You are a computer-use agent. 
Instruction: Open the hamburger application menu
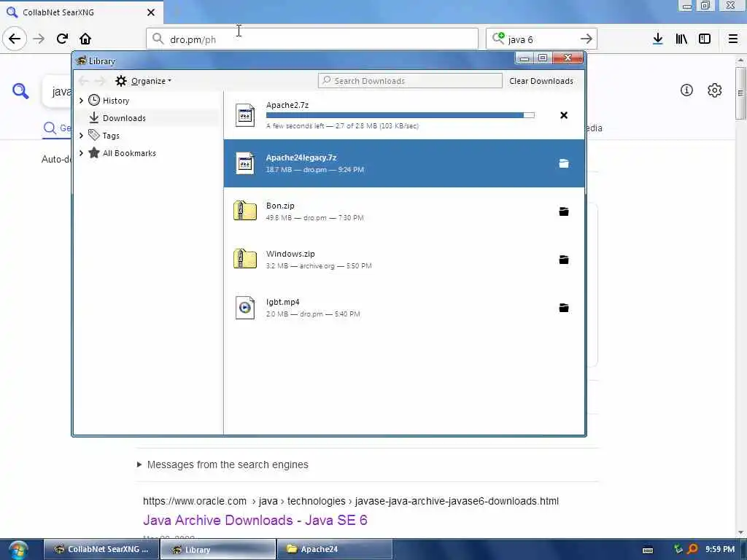click(x=732, y=39)
